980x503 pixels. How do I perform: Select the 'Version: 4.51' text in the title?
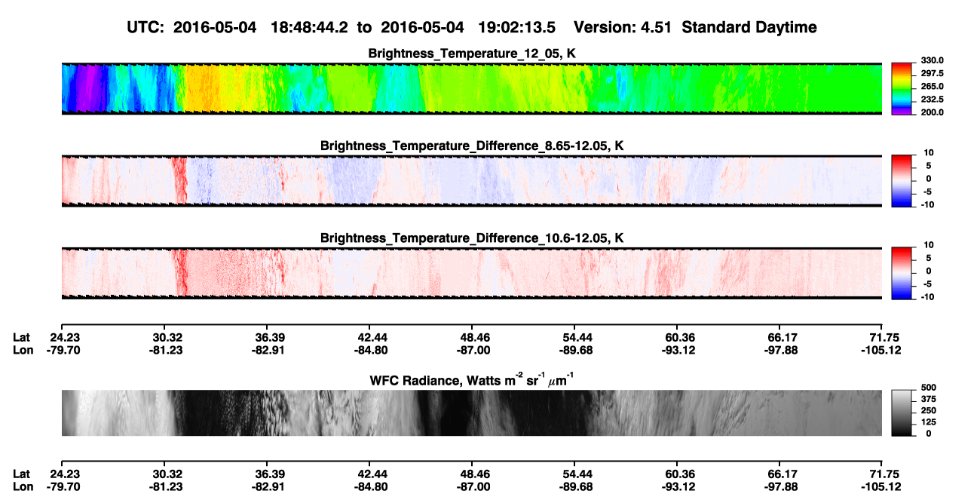[622, 28]
